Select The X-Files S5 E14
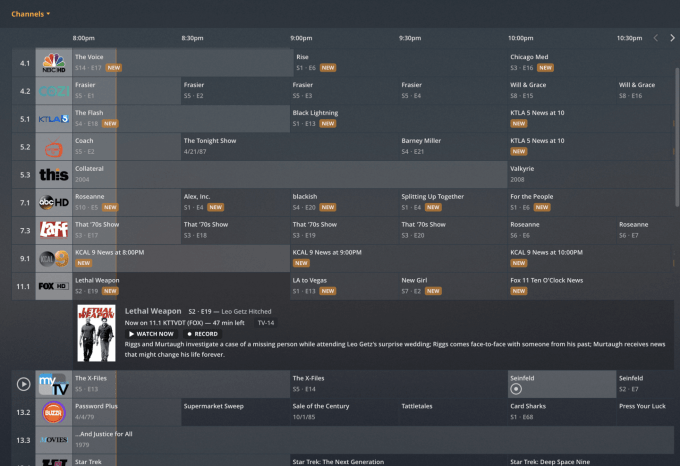The image size is (680, 466). pos(399,384)
